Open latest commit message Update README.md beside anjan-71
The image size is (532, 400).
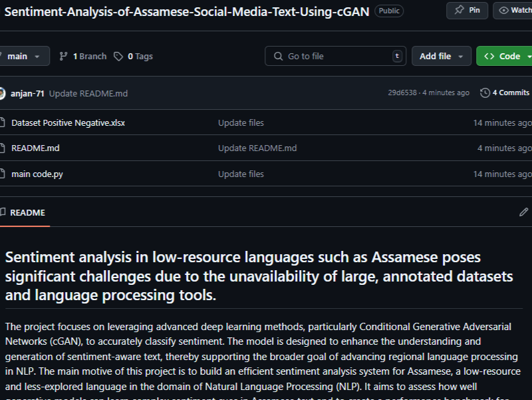click(88, 94)
